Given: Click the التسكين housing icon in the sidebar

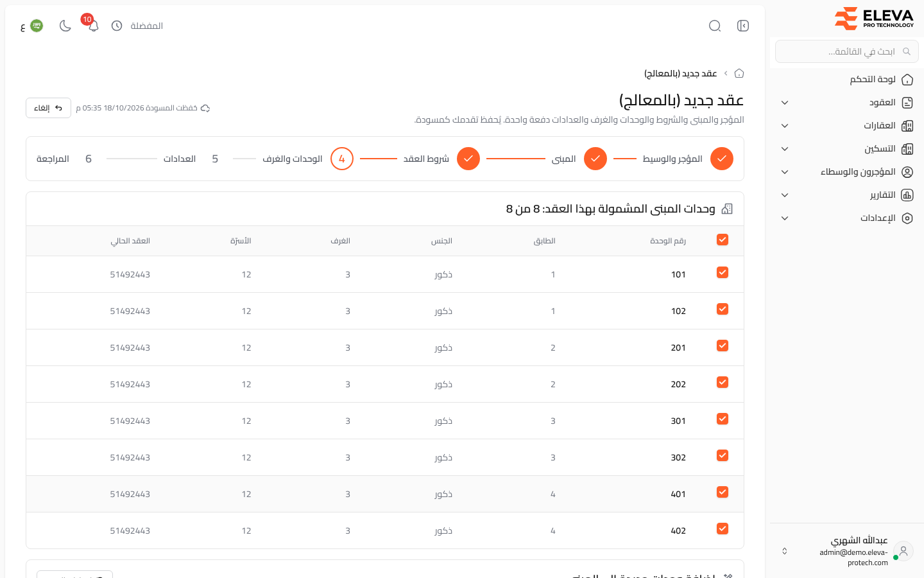Looking at the screenshot, I should (x=907, y=149).
